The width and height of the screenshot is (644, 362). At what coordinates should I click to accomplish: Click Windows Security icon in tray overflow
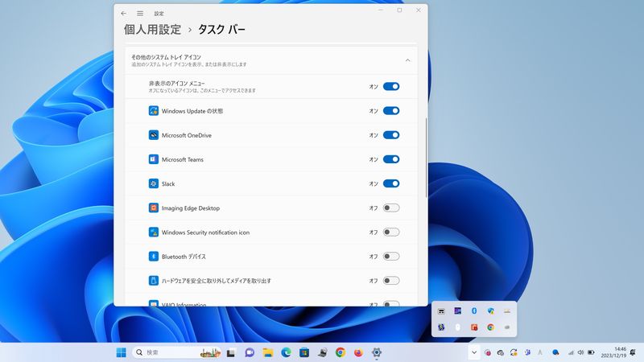pyautogui.click(x=490, y=311)
